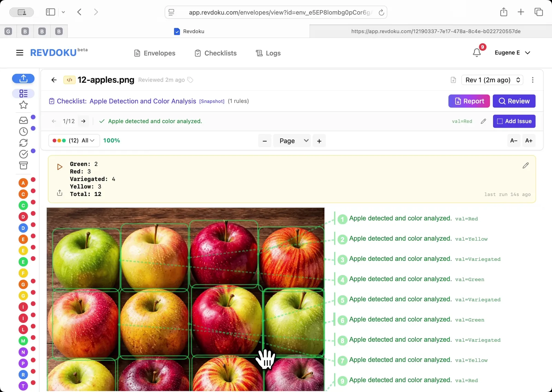Open the Logs navigation item
Screen dimensions: 552x392
[x=268, y=53]
